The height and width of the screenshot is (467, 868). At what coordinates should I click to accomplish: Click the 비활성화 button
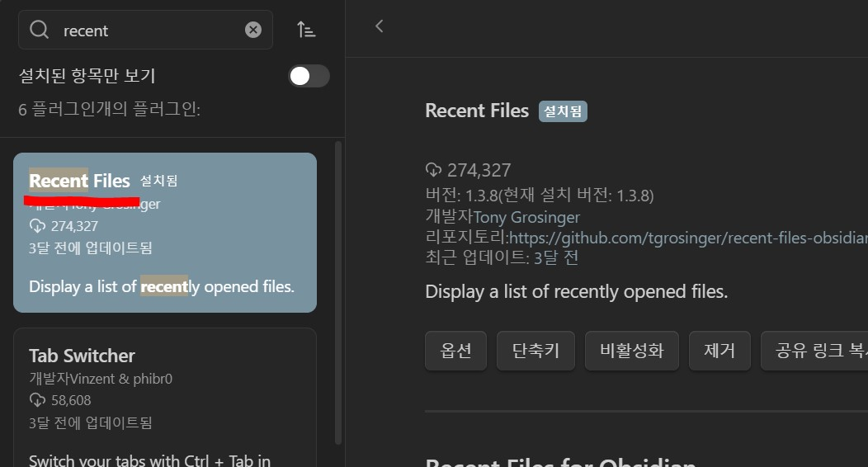click(x=632, y=351)
